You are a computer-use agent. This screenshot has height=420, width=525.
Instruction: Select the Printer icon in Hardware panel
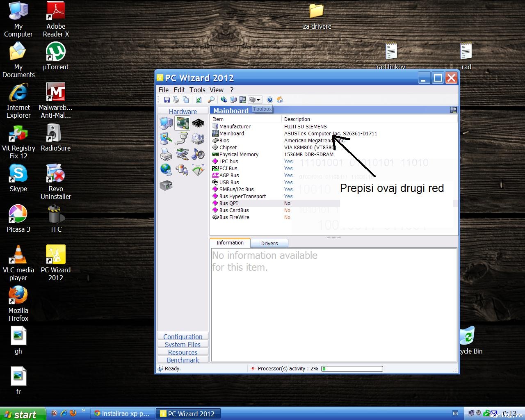pos(166,154)
